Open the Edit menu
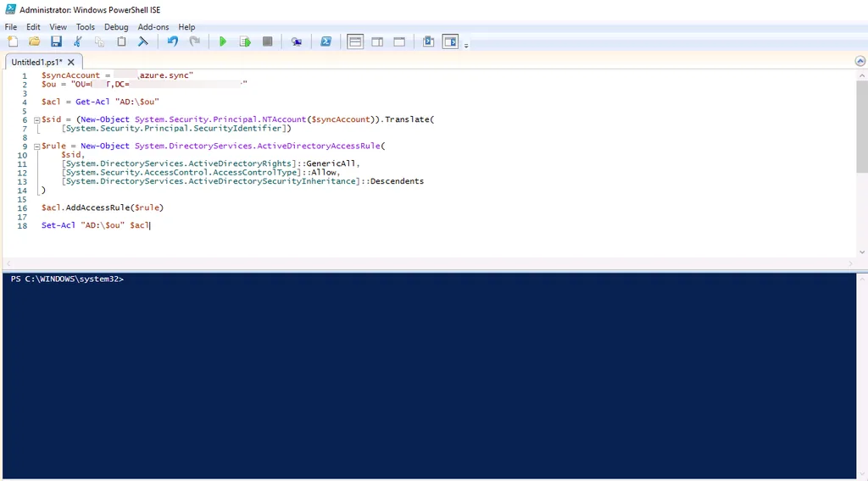This screenshot has width=868, height=481. (x=33, y=26)
